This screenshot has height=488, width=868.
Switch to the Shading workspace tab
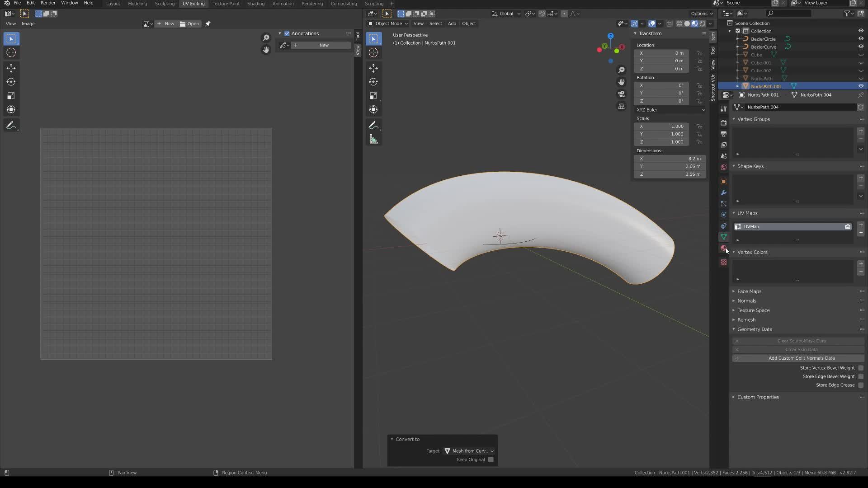(x=256, y=4)
